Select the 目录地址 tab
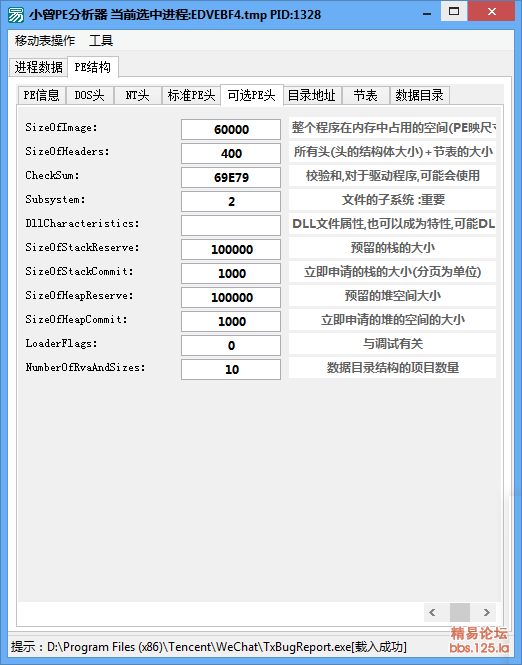 coord(312,95)
